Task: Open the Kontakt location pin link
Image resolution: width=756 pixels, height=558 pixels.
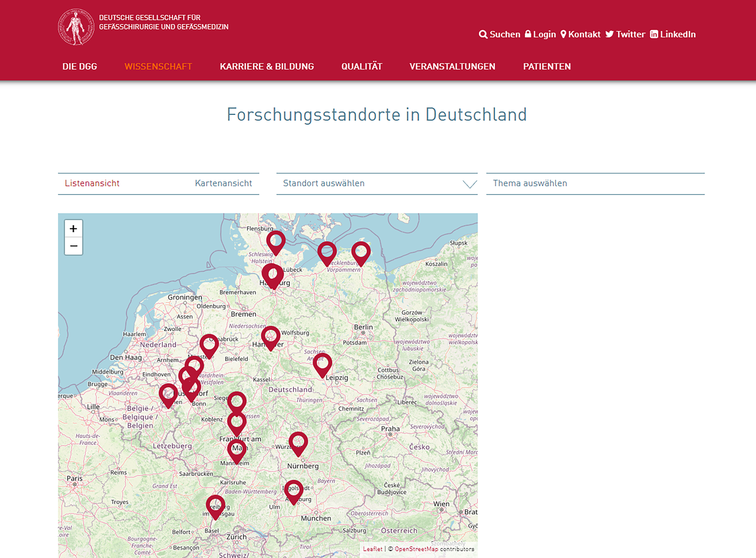Action: pos(563,35)
